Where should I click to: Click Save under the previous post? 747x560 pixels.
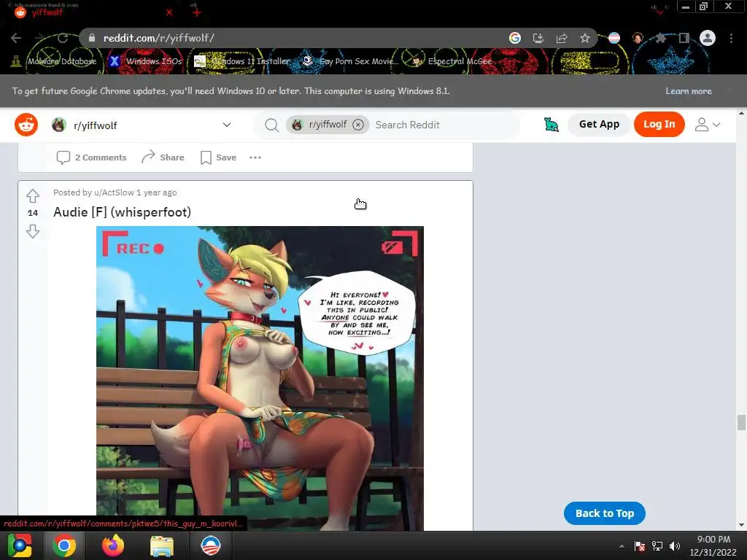[x=218, y=157]
